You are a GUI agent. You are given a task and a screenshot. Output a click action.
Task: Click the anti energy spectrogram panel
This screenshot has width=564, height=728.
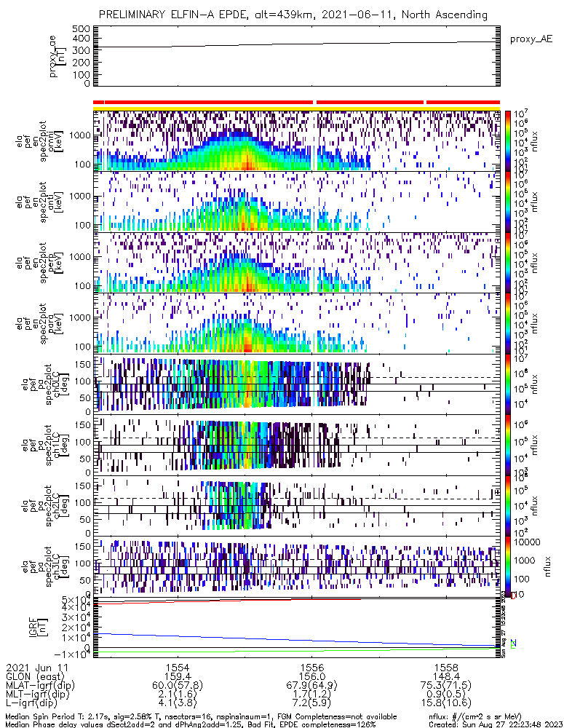point(297,202)
